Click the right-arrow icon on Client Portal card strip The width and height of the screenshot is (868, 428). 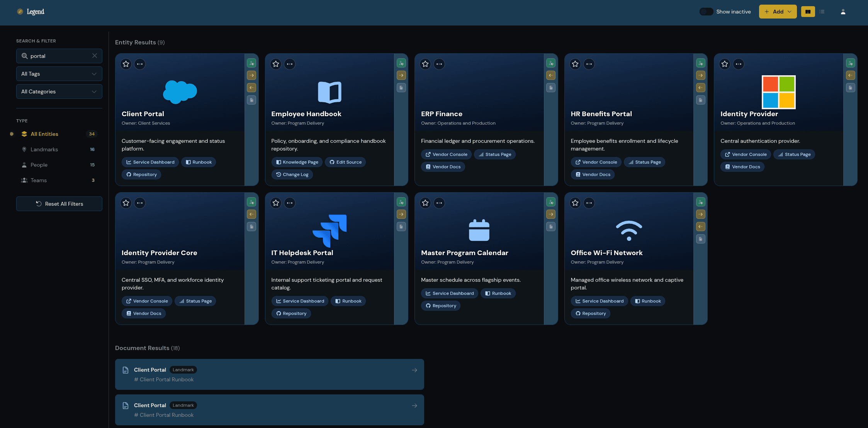[251, 75]
